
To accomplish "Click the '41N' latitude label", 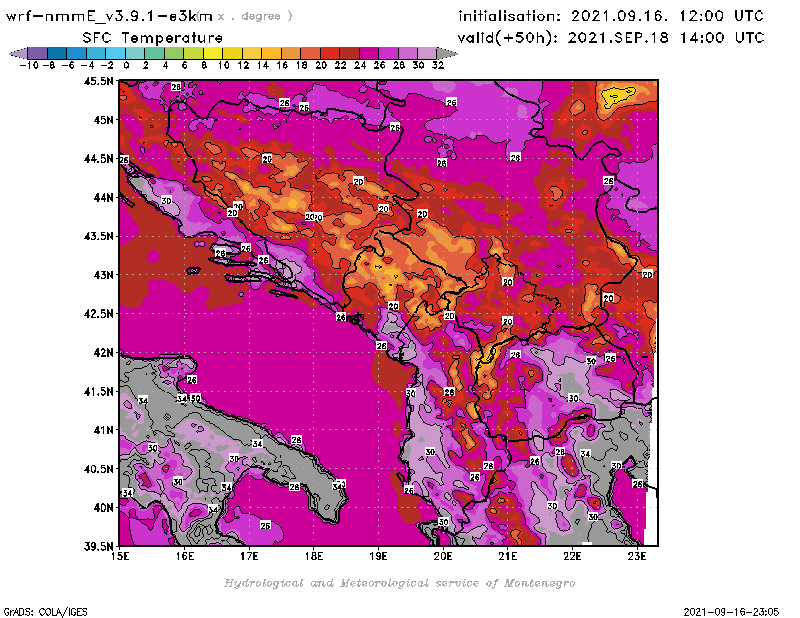I will click(x=104, y=430).
